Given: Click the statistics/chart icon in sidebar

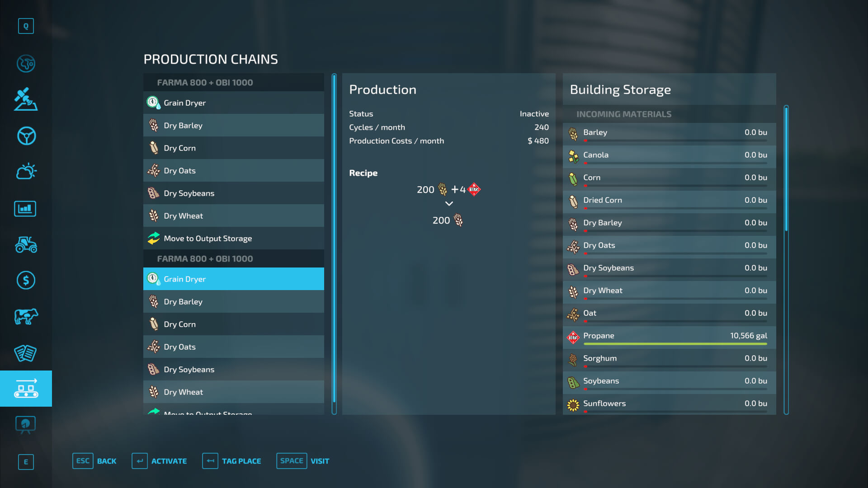Looking at the screenshot, I should click(26, 207).
